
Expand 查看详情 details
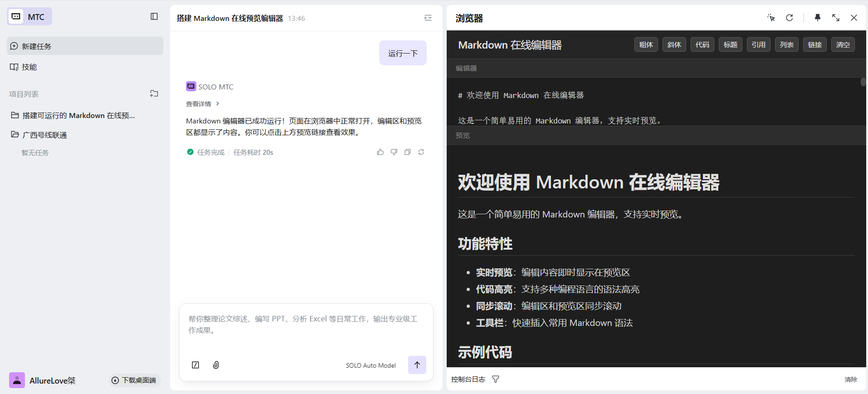tap(202, 104)
